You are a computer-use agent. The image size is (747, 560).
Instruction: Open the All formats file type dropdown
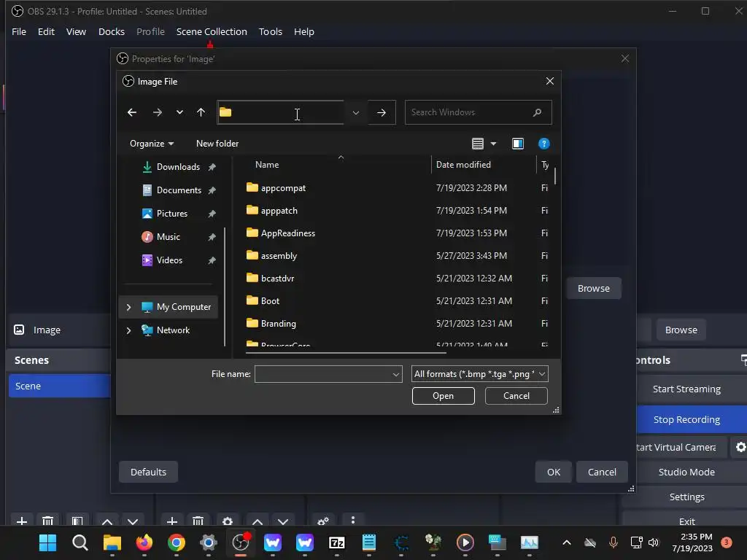(480, 374)
